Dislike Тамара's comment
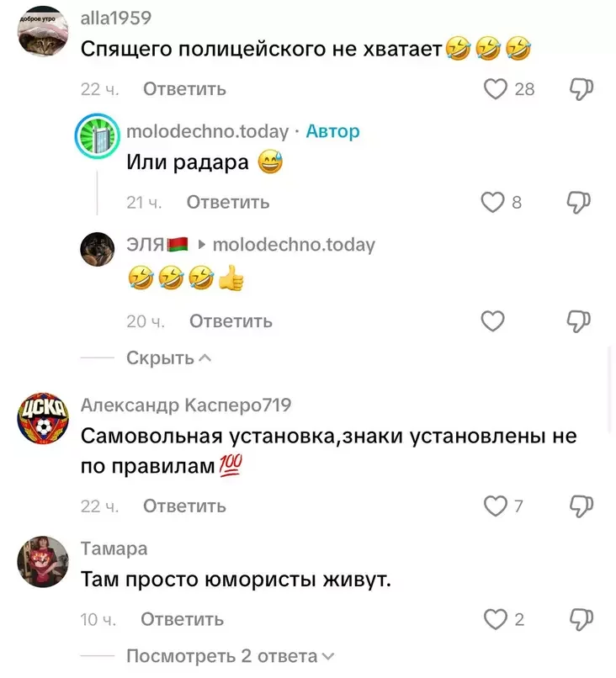Screen dimensions: 616x678 point(581,619)
